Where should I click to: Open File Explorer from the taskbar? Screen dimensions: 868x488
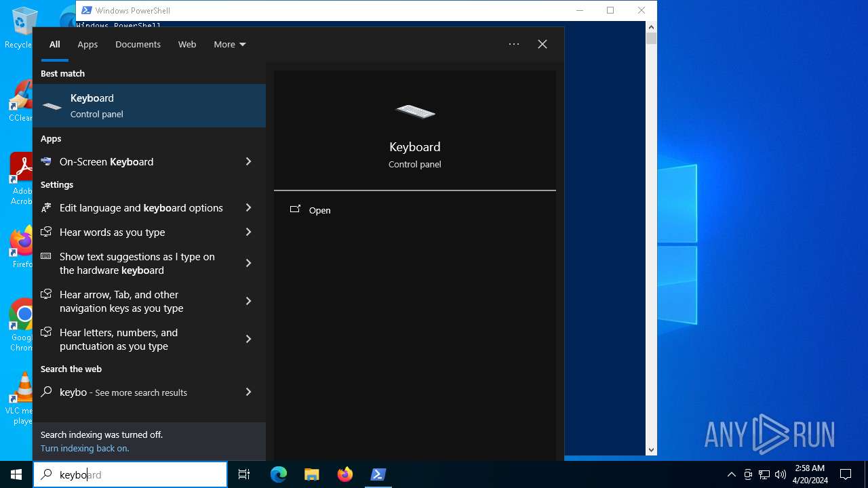[x=312, y=474]
